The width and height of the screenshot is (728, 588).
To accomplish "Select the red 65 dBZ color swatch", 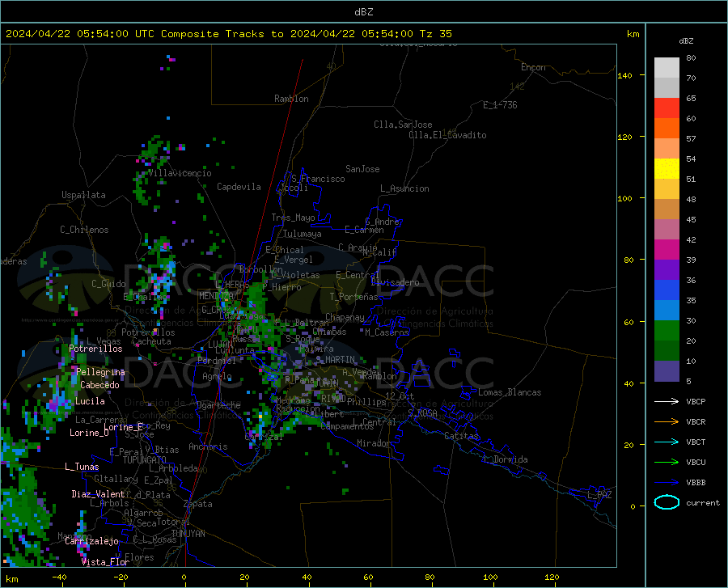I will tap(667, 108).
